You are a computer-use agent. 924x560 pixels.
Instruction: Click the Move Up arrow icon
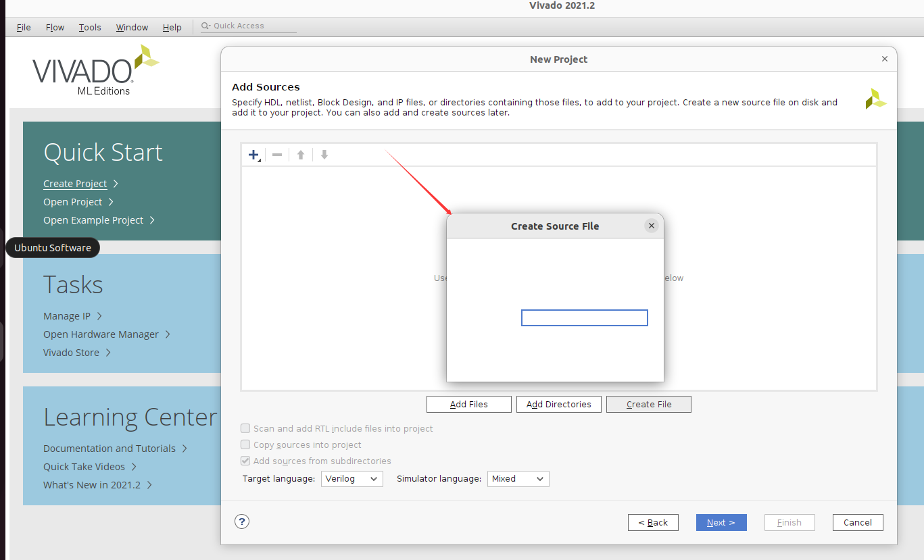pos(301,155)
